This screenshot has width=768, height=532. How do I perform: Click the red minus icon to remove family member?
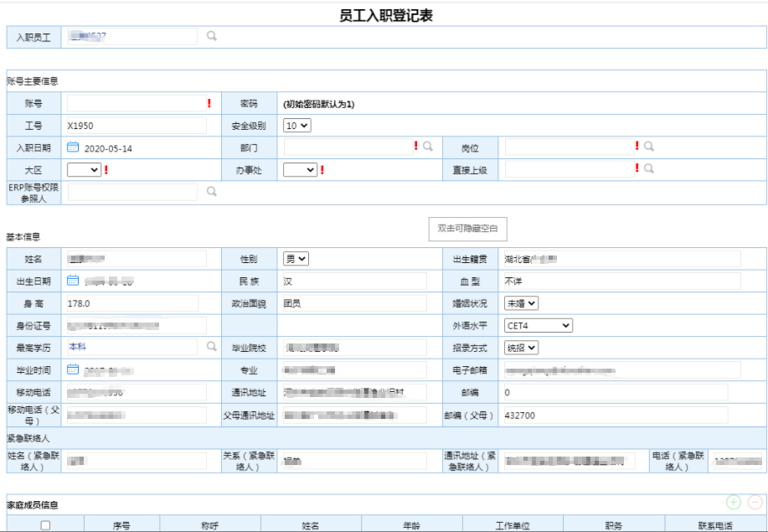pyautogui.click(x=755, y=502)
